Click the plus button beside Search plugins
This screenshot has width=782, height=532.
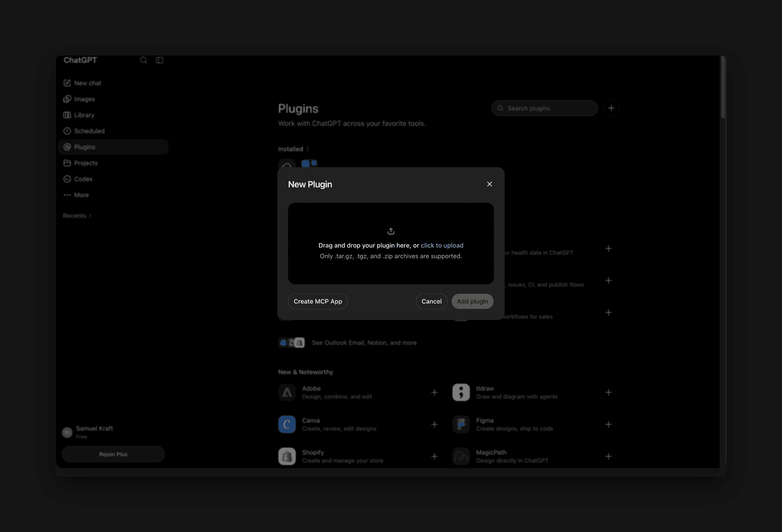[611, 108]
